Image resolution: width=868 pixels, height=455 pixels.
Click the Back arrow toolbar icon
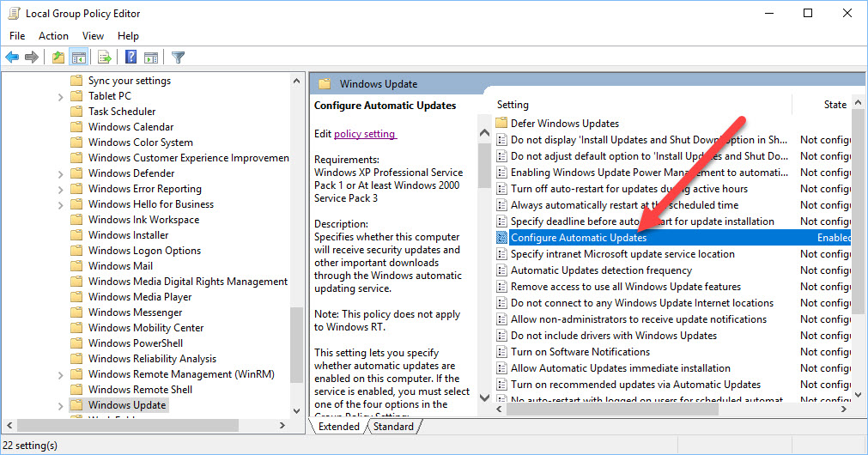(x=12, y=58)
